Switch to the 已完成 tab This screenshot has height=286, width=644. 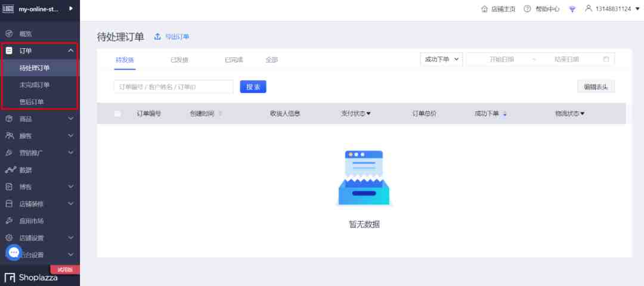[x=234, y=60]
